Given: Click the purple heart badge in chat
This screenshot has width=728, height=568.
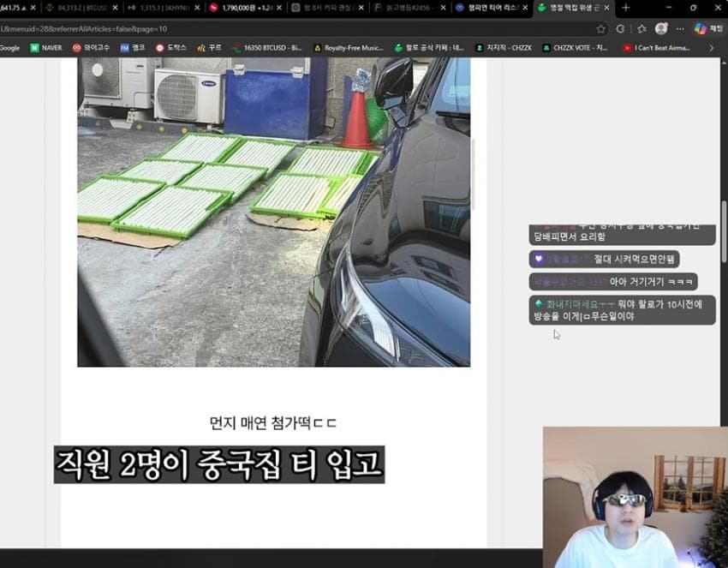Looking at the screenshot, I should (538, 259).
